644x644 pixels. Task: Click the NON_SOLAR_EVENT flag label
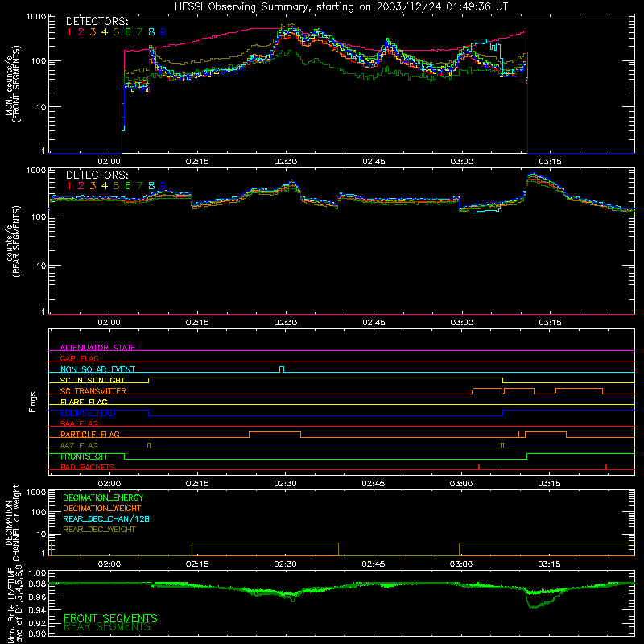coord(97,369)
